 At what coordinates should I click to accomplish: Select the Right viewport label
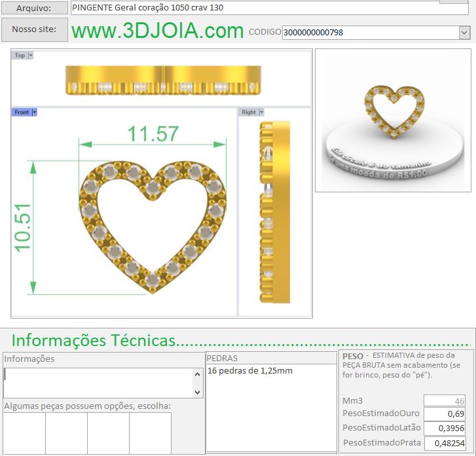(249, 113)
